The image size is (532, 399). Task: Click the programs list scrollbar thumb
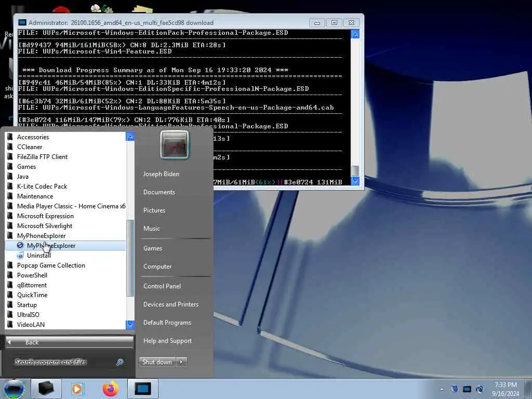pos(130,258)
